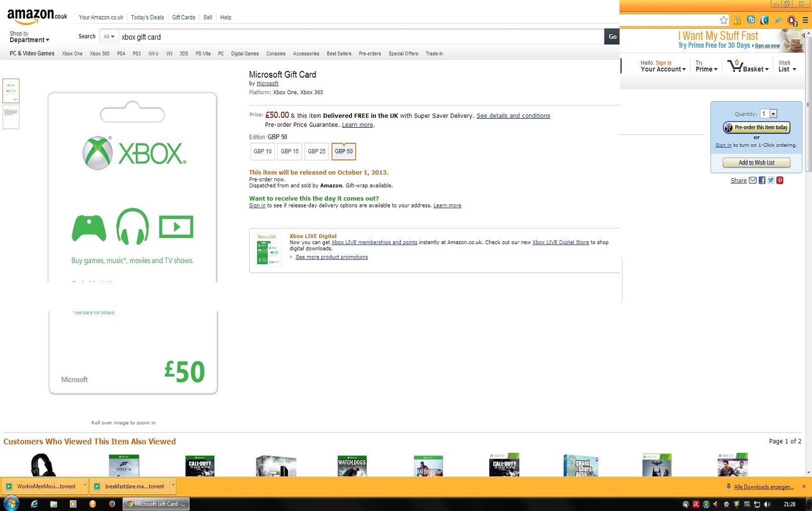812x511 pixels.
Task: Click the Add to Wish List button
Action: (756, 163)
